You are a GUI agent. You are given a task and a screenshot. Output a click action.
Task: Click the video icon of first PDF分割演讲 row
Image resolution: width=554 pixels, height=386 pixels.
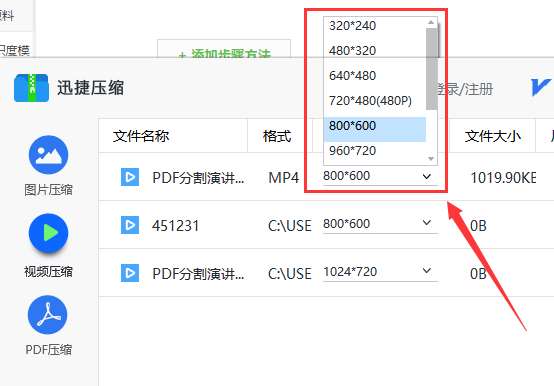[130, 177]
